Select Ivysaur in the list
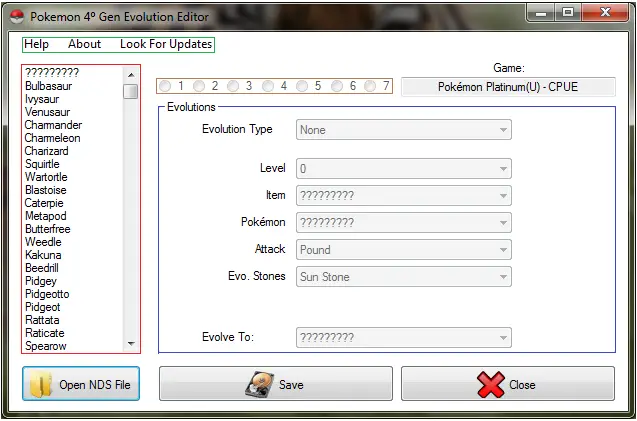Image resolution: width=637 pixels, height=421 pixels. [42, 99]
